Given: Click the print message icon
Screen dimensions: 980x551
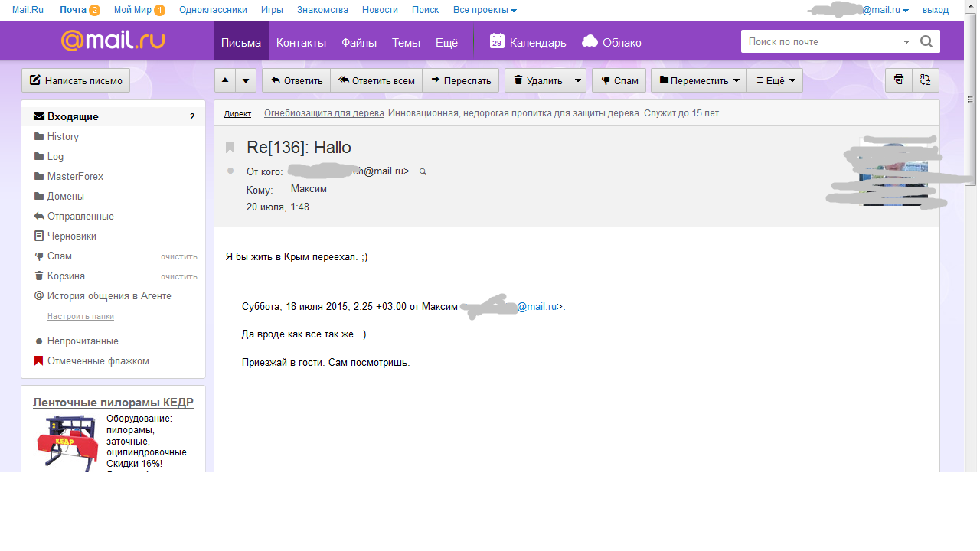Looking at the screenshot, I should 899,80.
